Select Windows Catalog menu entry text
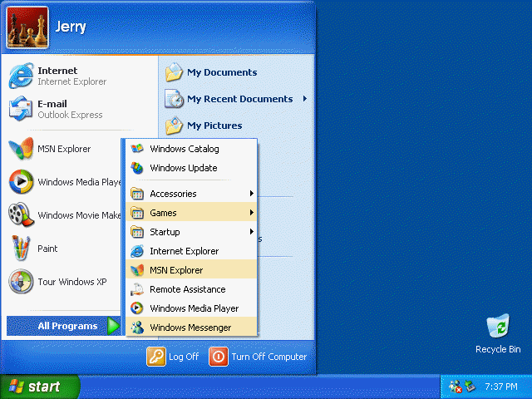This screenshot has height=399, width=532. pos(185,149)
